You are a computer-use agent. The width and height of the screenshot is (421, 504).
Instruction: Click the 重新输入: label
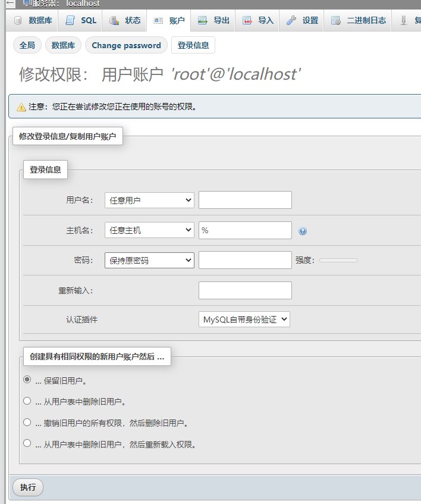[x=76, y=290]
